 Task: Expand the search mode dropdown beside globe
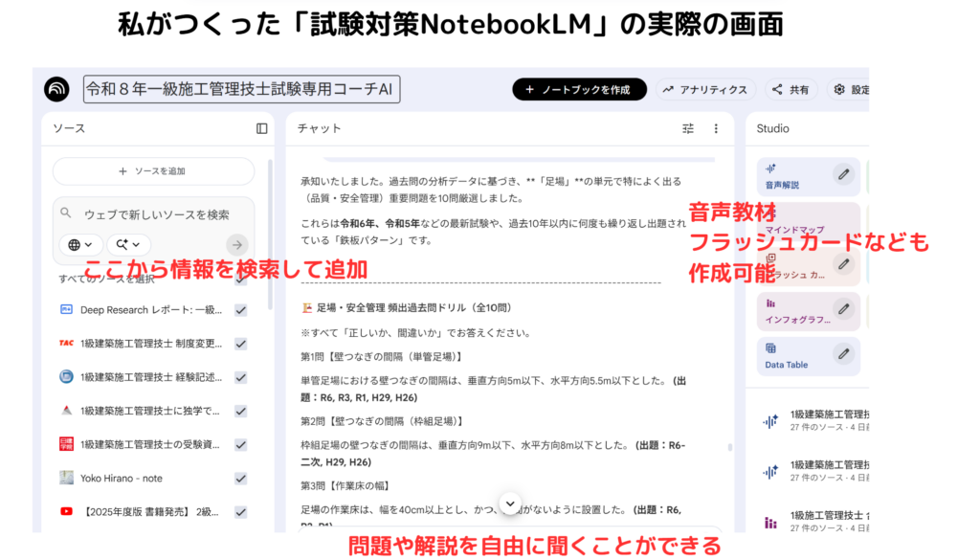point(129,245)
